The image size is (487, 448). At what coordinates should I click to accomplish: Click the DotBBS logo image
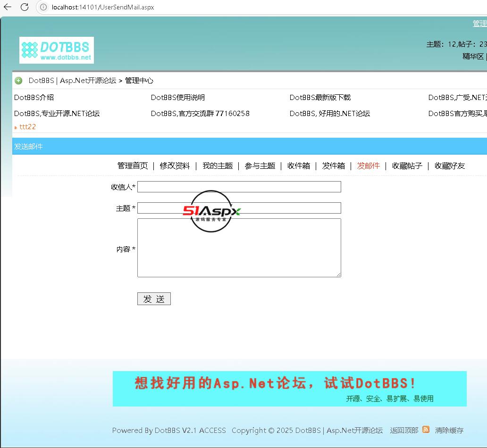[57, 50]
